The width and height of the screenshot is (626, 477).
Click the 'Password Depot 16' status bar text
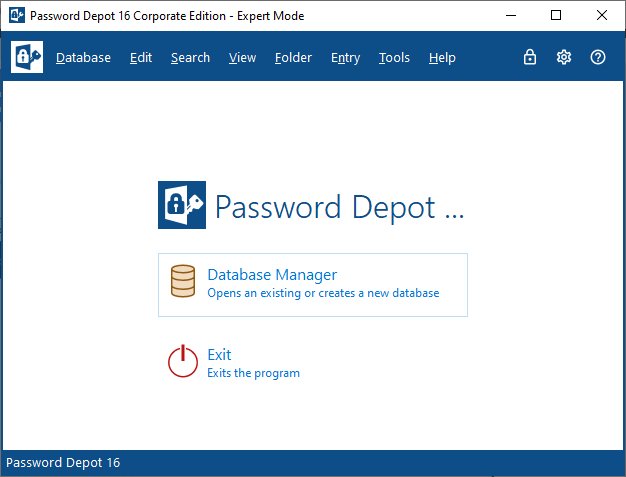(x=63, y=463)
